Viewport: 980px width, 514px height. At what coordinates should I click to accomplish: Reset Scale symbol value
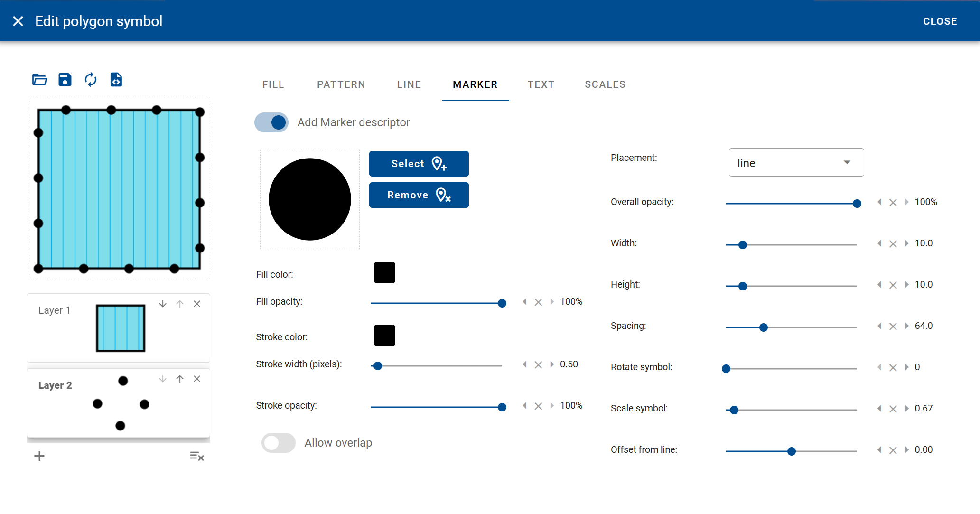click(x=893, y=409)
